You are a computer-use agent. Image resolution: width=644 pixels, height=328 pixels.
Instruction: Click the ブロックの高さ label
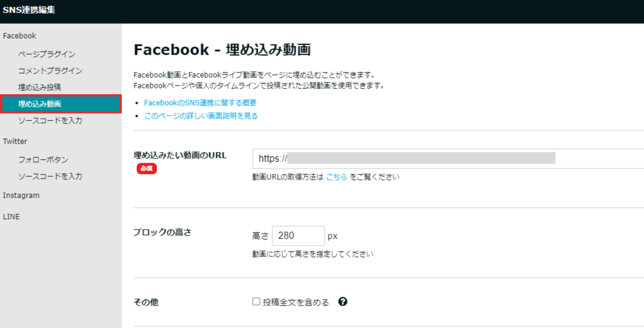coord(163,233)
